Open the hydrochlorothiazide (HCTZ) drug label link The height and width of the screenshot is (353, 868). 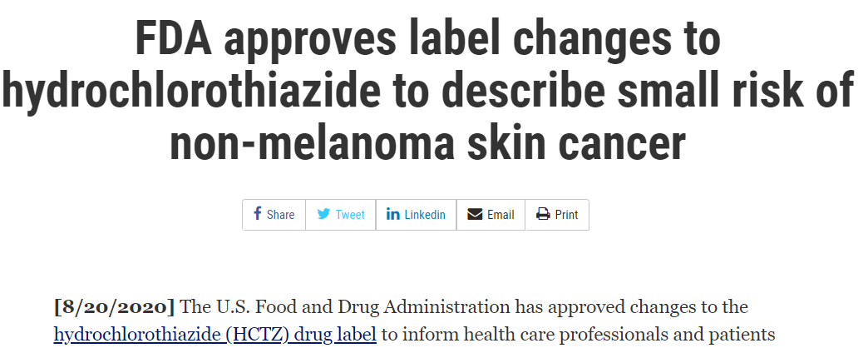pyautogui.click(x=215, y=335)
